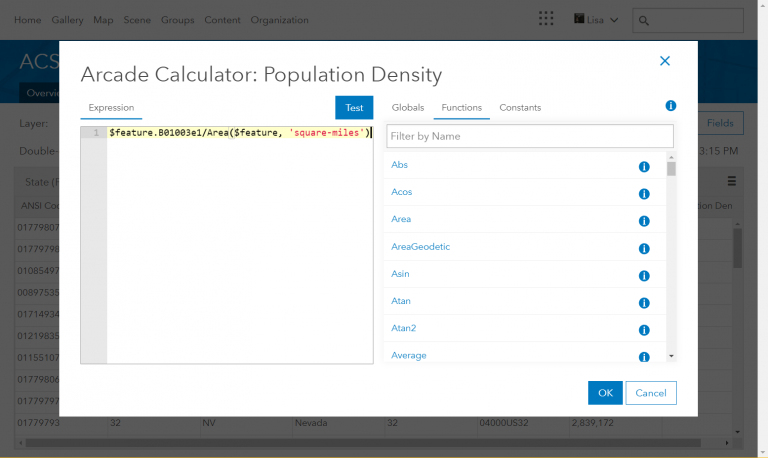The image size is (768, 458).
Task: Focus the Filter by Name field
Action: 530,136
